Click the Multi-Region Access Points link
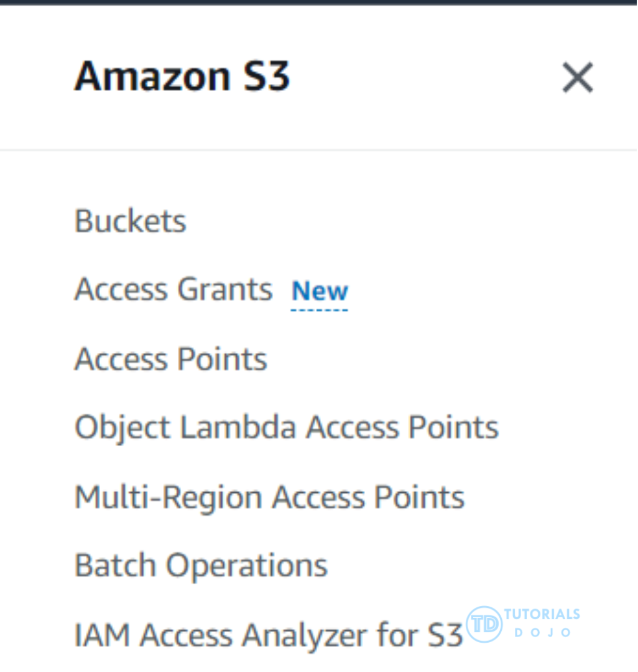 pyautogui.click(x=269, y=497)
